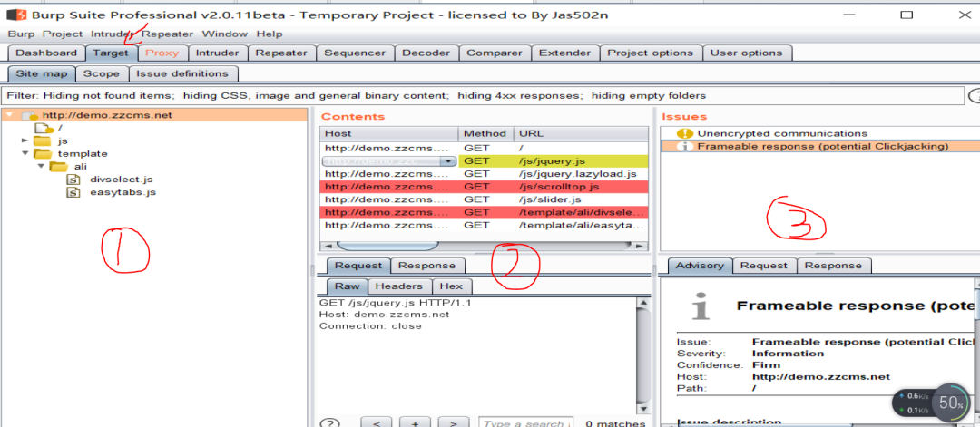Image resolution: width=980 pixels, height=427 pixels.
Task: Collapse the ali folder node
Action: coord(41,167)
